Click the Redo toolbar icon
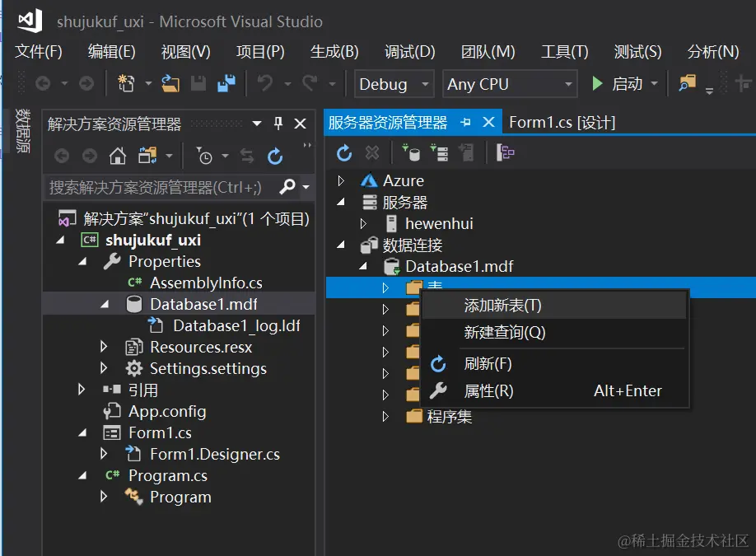Screen dimensions: 756x556 (310, 83)
